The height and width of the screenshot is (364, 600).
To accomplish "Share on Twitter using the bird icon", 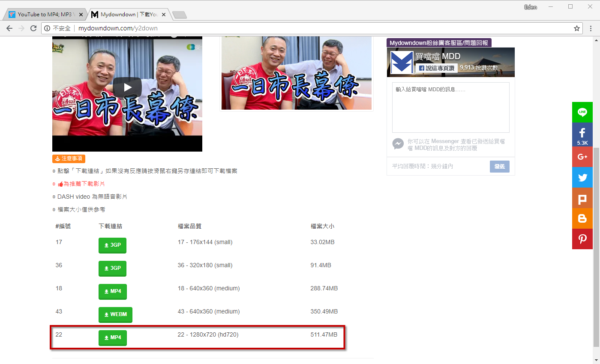I will tap(582, 177).
